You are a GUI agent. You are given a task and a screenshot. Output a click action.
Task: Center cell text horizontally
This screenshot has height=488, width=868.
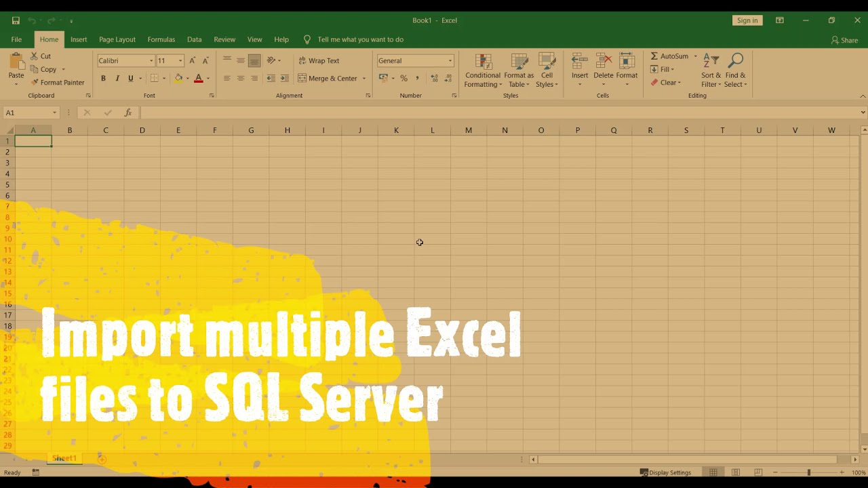241,79
